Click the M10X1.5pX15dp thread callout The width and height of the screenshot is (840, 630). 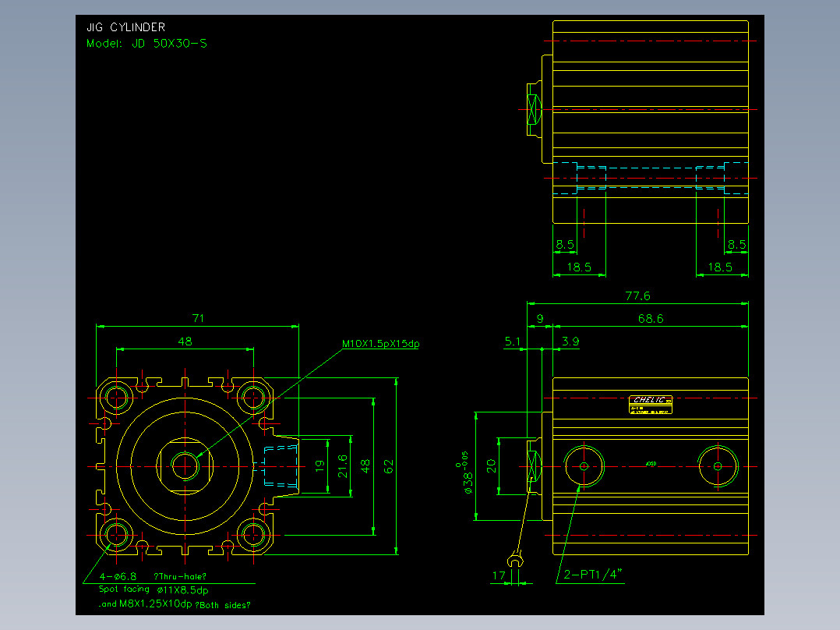380,344
